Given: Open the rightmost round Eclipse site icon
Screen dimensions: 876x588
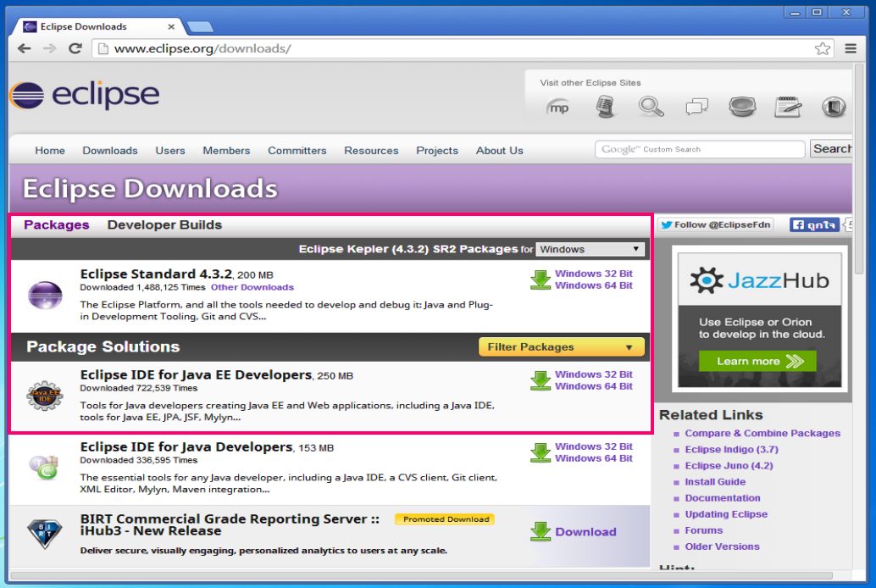Looking at the screenshot, I should coord(834,107).
